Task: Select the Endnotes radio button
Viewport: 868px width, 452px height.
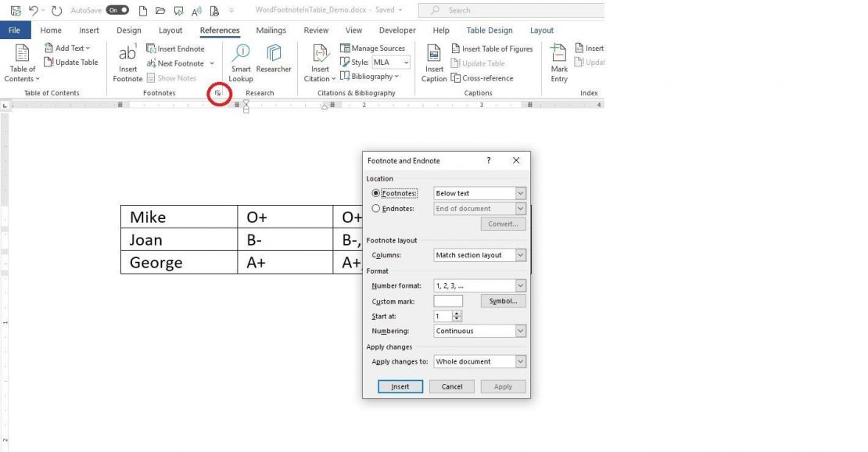Action: [x=376, y=208]
